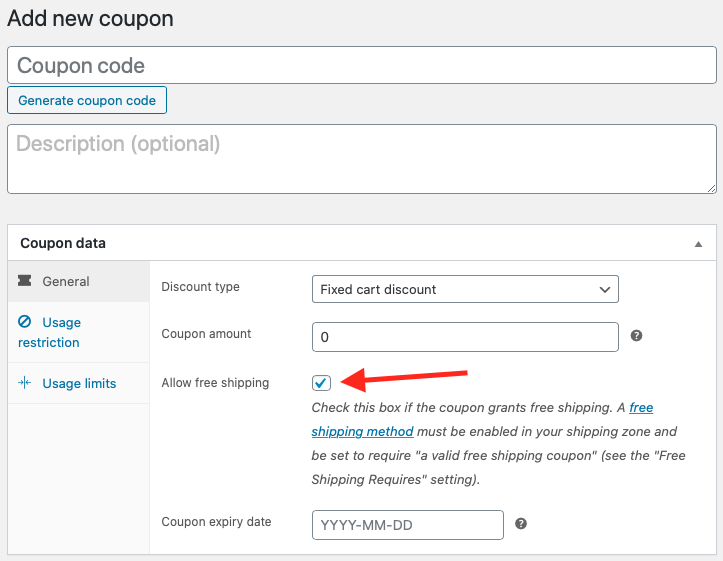Collapse the Coupon data panel
The width and height of the screenshot is (723, 561).
coord(698,243)
